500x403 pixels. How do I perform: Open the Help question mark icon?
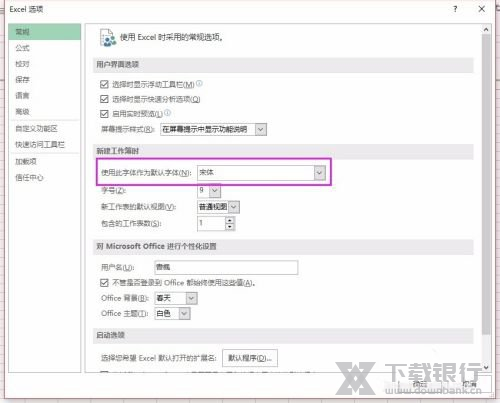click(455, 9)
